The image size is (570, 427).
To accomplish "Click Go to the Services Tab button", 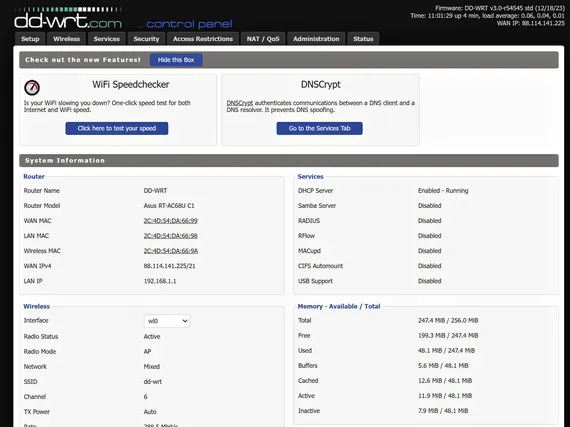I will click(x=320, y=128).
